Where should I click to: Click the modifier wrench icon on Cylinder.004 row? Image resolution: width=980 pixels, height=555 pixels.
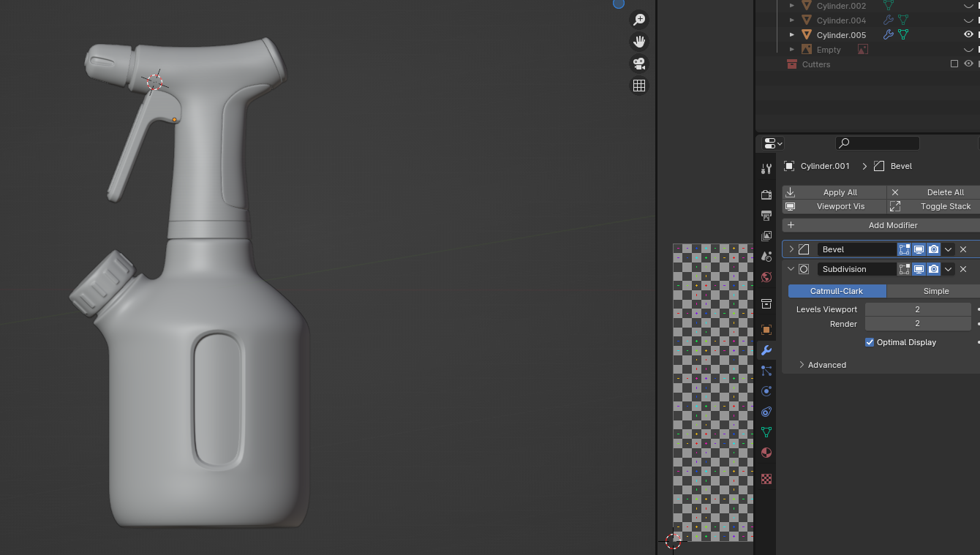(889, 20)
